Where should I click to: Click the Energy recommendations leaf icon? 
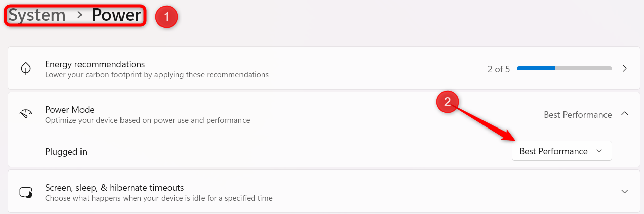pos(26,69)
